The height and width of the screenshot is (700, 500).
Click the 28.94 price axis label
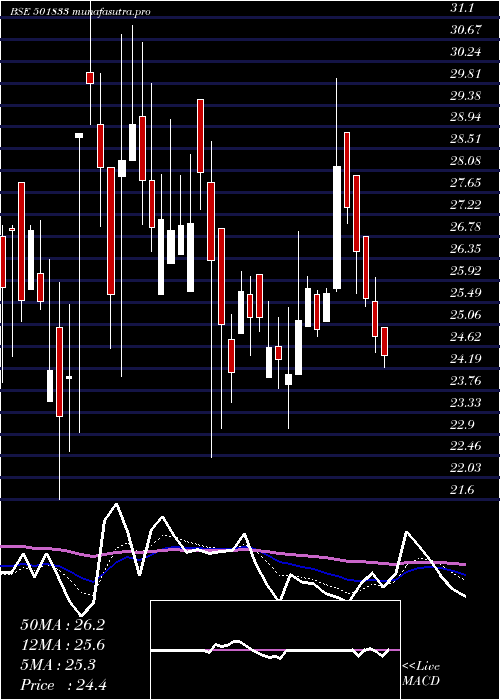click(x=467, y=117)
